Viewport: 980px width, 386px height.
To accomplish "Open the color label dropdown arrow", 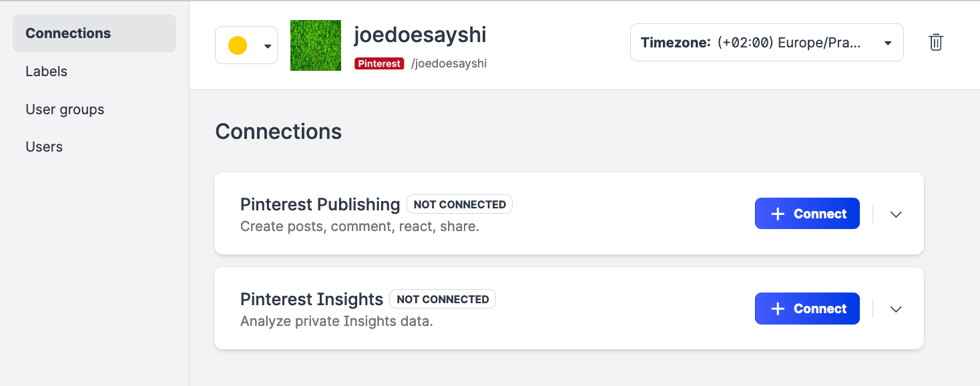I will click(268, 46).
